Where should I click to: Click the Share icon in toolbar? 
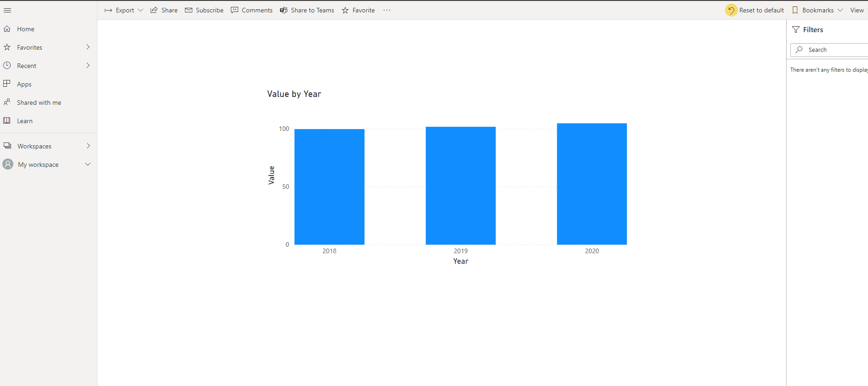coord(154,10)
